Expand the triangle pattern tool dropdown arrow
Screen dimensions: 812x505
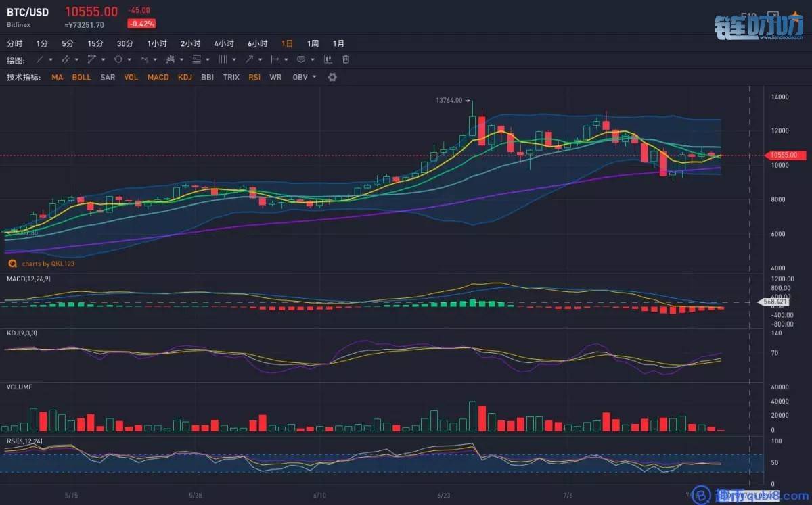click(103, 59)
